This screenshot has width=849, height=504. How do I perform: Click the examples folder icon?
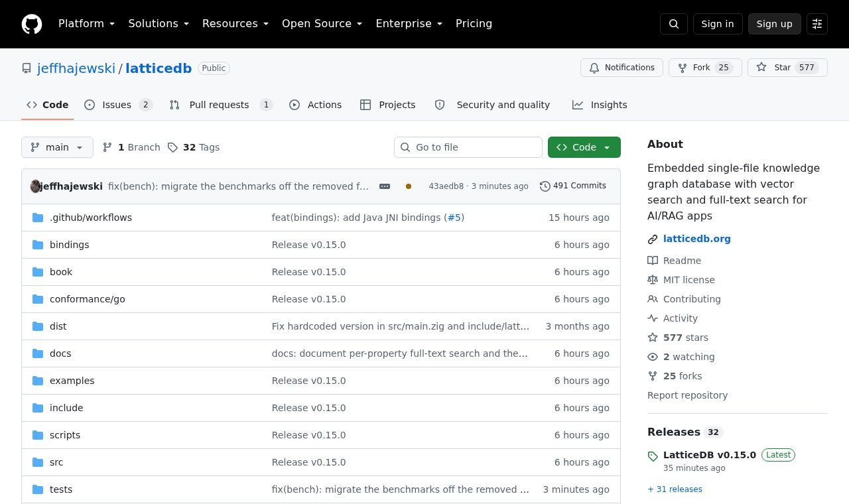coord(38,381)
